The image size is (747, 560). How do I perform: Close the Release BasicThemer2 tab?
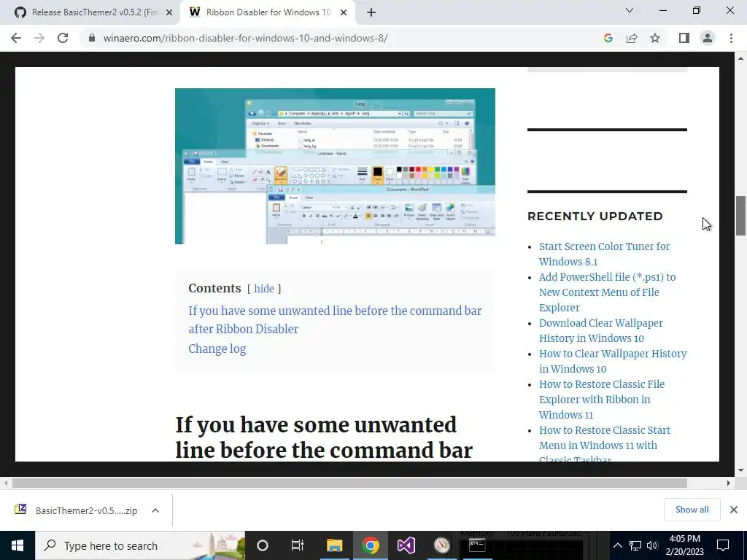169,12
